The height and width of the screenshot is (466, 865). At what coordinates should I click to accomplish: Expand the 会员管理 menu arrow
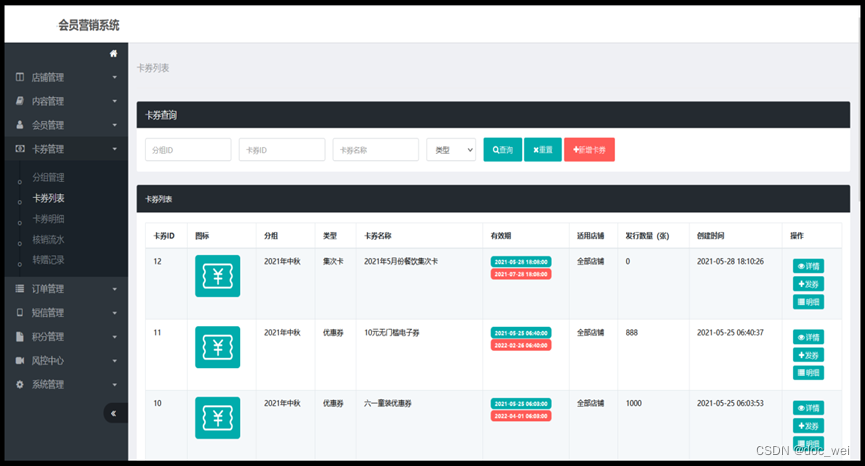click(115, 125)
